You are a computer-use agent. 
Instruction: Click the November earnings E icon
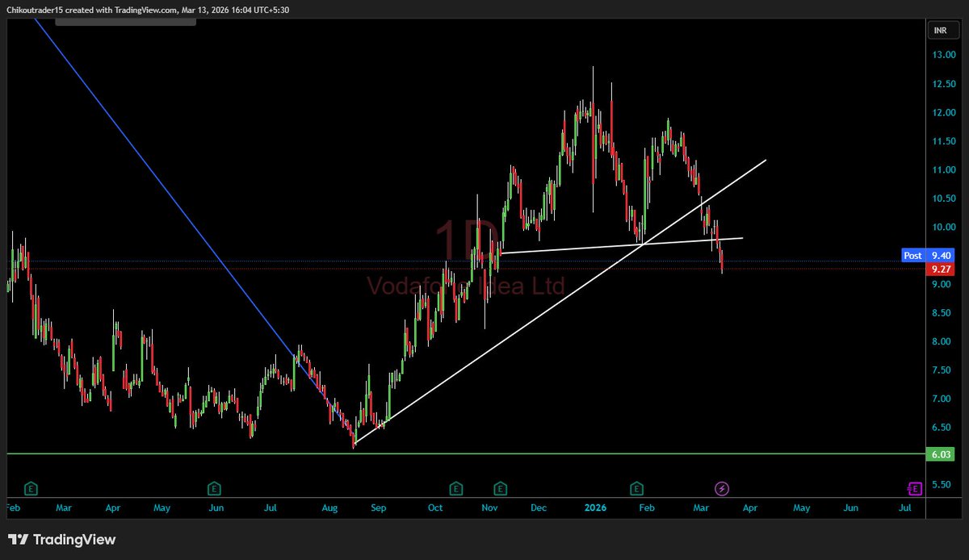pyautogui.click(x=500, y=488)
